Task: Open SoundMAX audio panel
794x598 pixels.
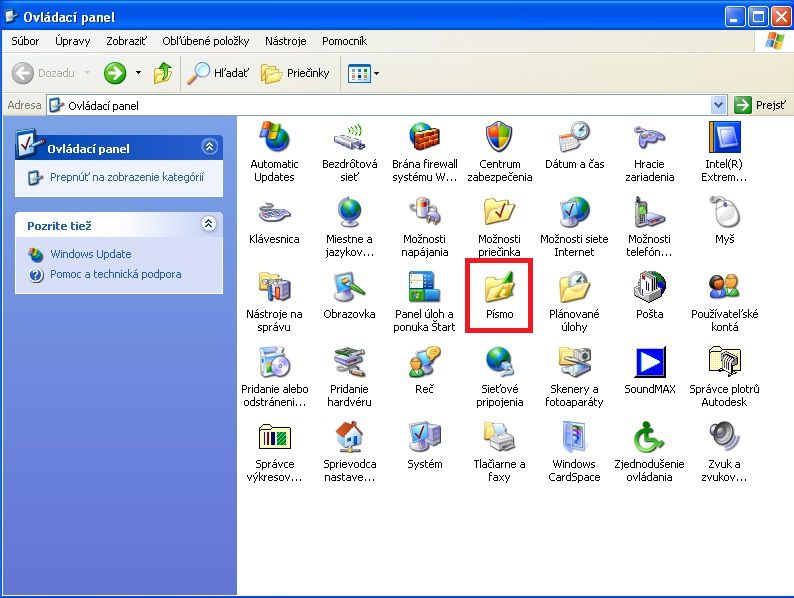Action: (x=649, y=371)
